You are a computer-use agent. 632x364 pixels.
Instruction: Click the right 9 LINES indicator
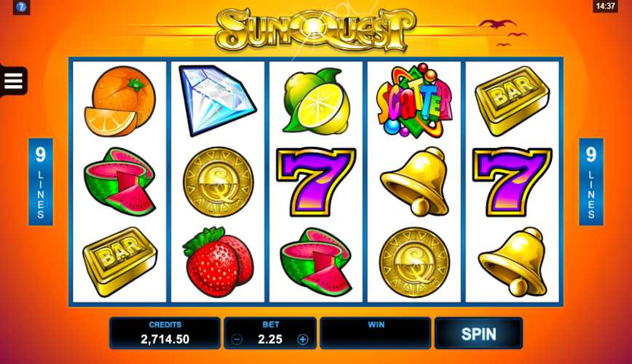591,181
